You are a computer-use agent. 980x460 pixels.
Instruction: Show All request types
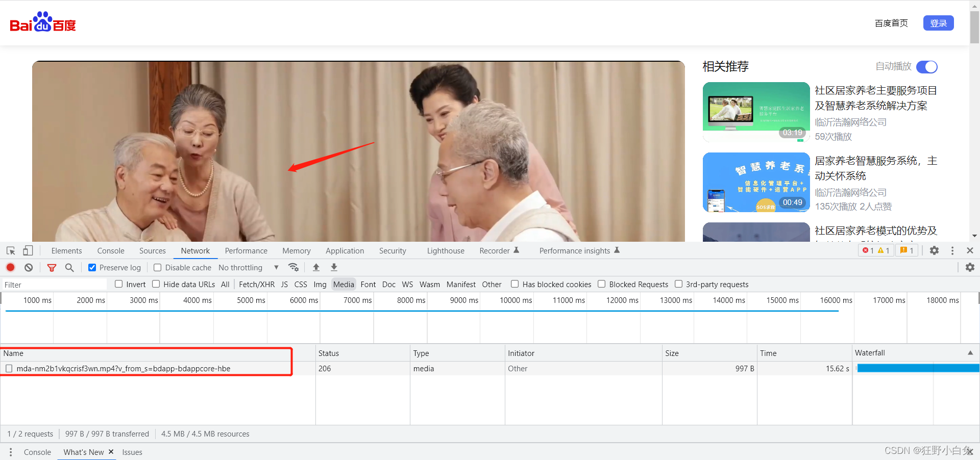[x=225, y=284]
